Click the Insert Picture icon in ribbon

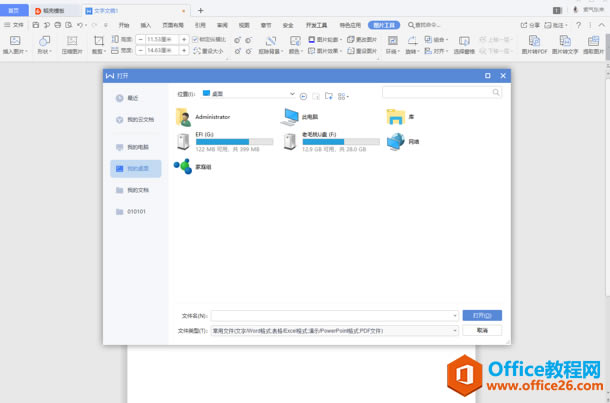coord(15,41)
